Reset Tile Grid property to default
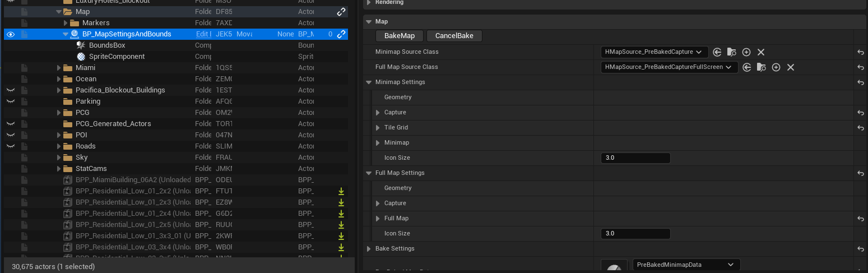The width and height of the screenshot is (868, 273). click(861, 128)
